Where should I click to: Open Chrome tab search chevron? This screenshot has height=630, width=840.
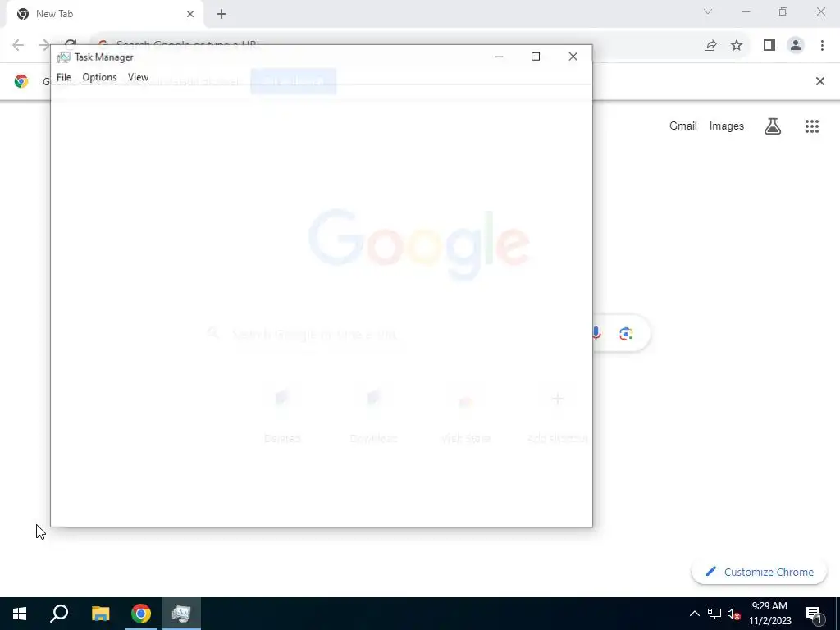click(708, 11)
